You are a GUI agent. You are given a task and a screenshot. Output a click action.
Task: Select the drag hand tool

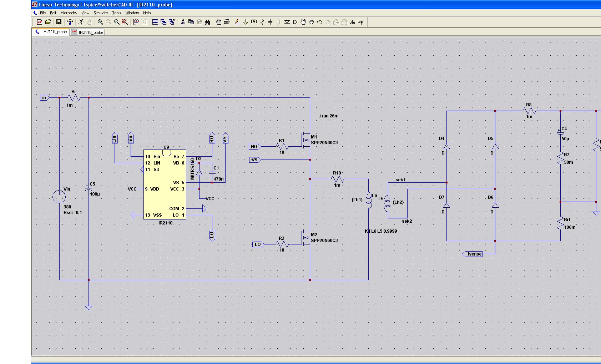(312, 22)
